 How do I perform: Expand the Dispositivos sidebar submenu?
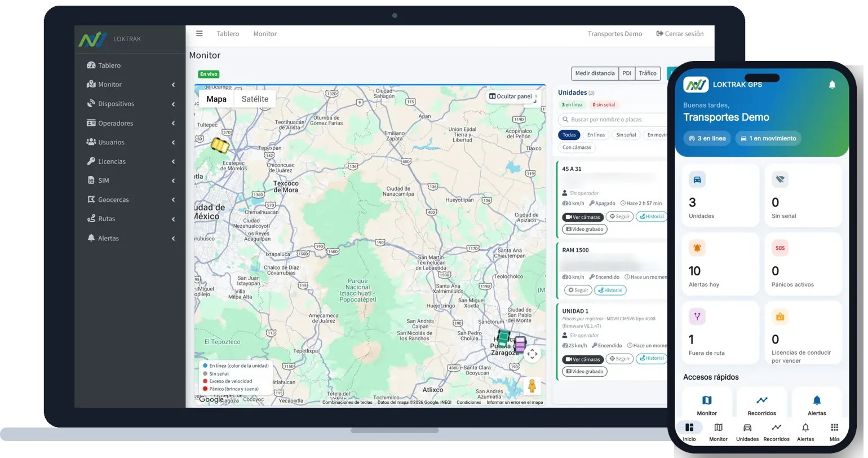tap(130, 104)
